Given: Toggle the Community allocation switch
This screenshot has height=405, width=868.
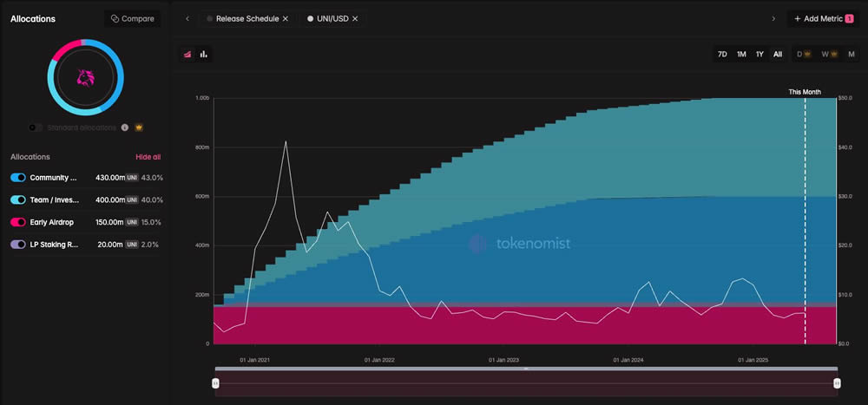Looking at the screenshot, I should point(18,178).
